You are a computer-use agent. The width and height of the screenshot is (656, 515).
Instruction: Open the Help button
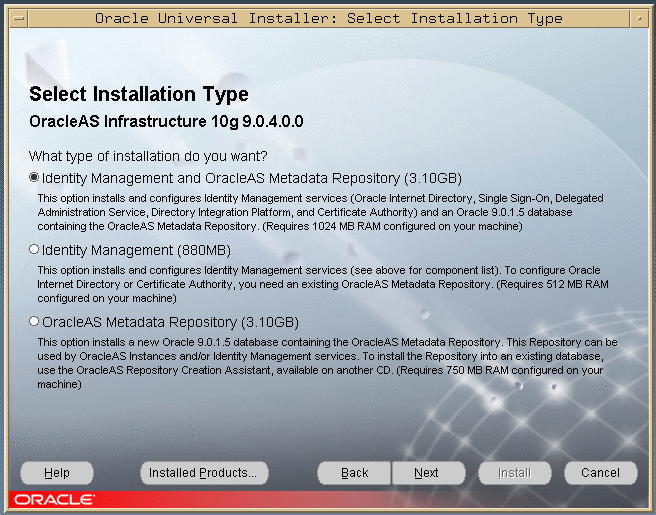[57, 473]
